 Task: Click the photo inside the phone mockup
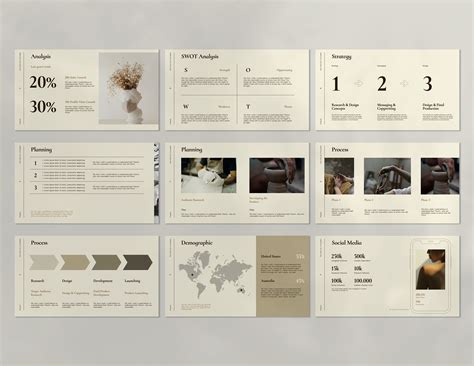pyautogui.click(x=430, y=269)
